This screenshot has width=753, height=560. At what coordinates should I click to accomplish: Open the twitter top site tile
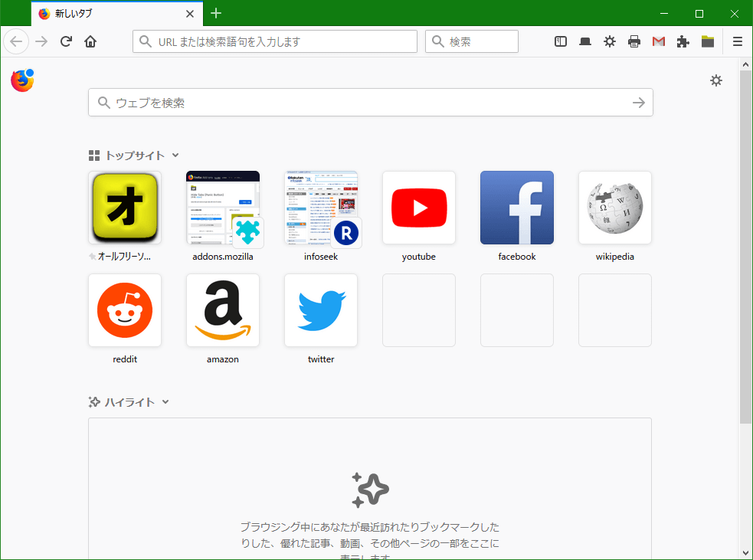[321, 310]
